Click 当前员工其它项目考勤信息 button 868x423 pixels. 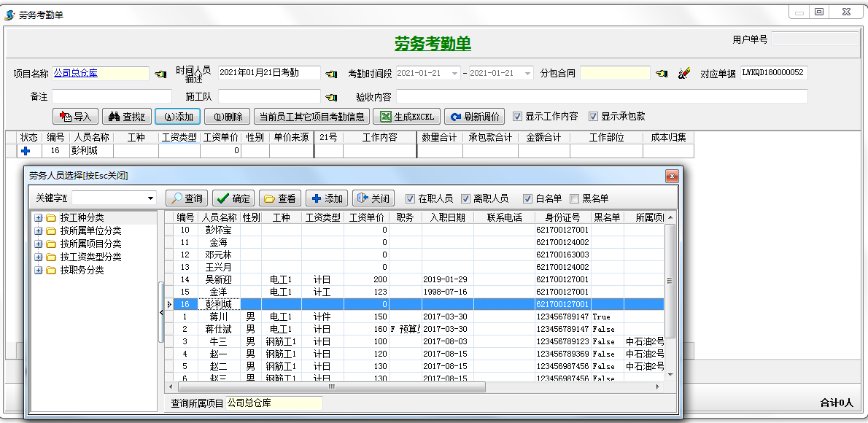click(x=311, y=116)
